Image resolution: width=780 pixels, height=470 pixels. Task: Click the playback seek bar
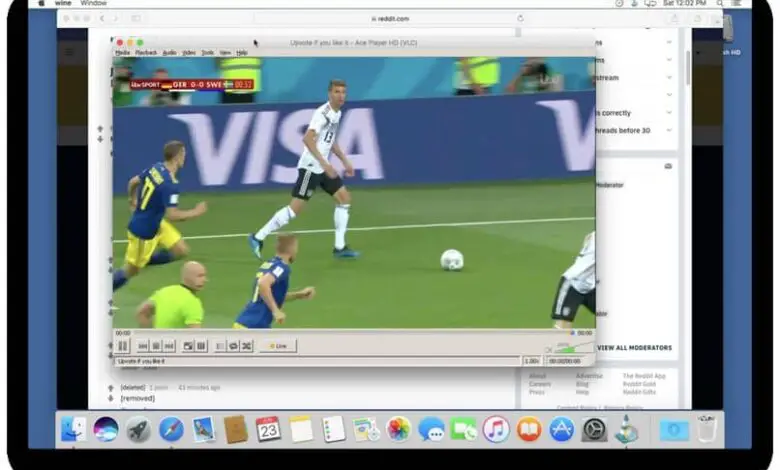coord(351,333)
